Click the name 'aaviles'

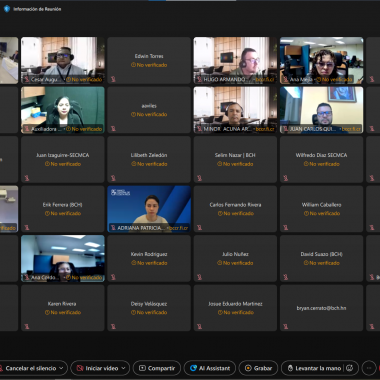click(149, 106)
